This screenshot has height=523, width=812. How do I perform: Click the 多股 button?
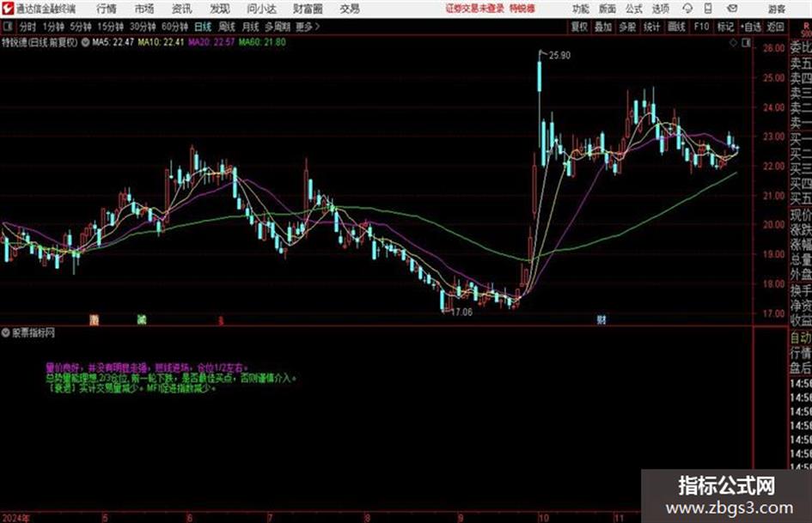pos(627,27)
